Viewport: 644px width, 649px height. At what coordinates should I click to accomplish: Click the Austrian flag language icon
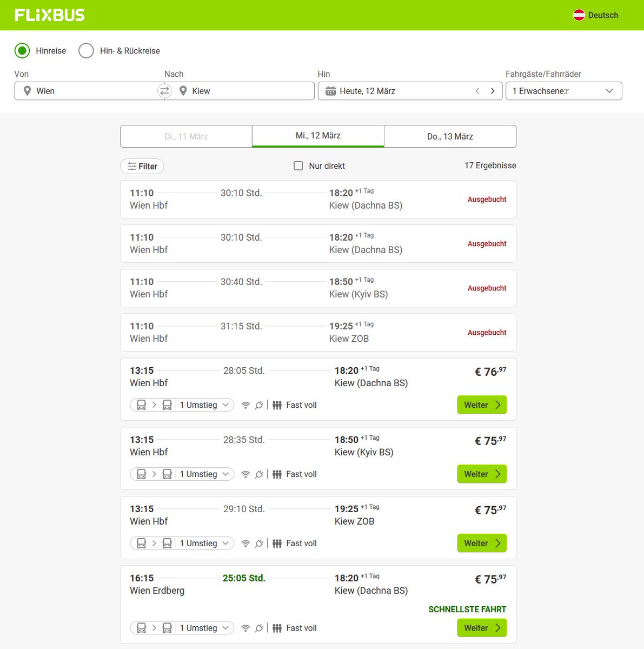(579, 15)
